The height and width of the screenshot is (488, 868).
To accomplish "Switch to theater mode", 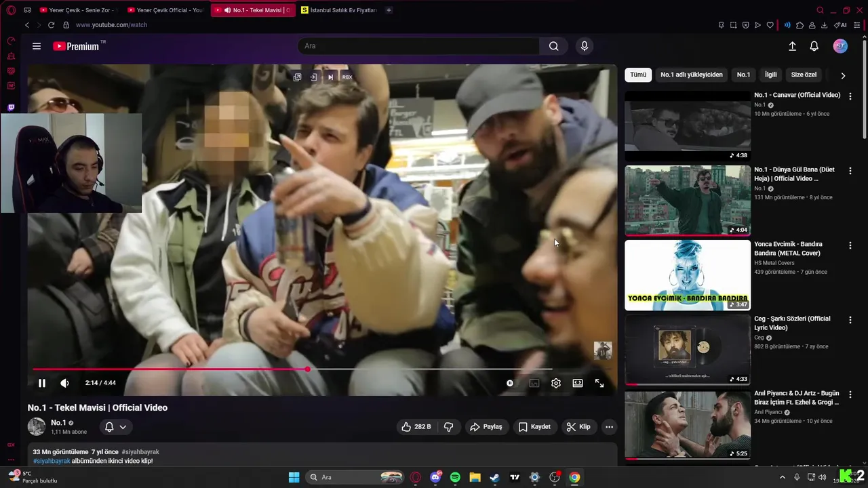I will click(578, 383).
